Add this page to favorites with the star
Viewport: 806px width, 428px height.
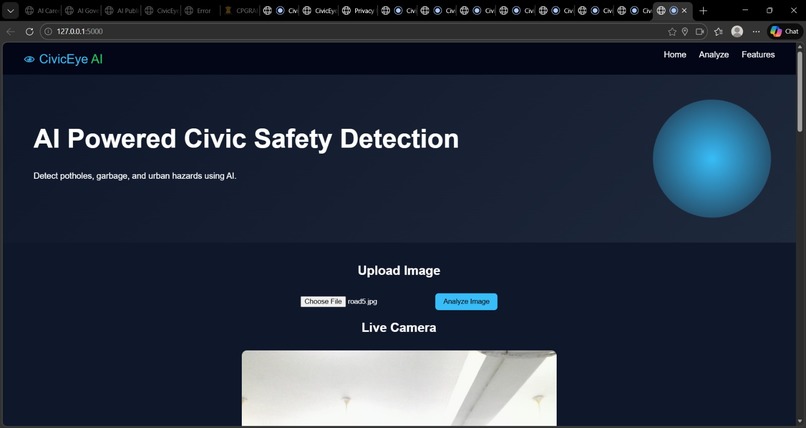(x=672, y=31)
